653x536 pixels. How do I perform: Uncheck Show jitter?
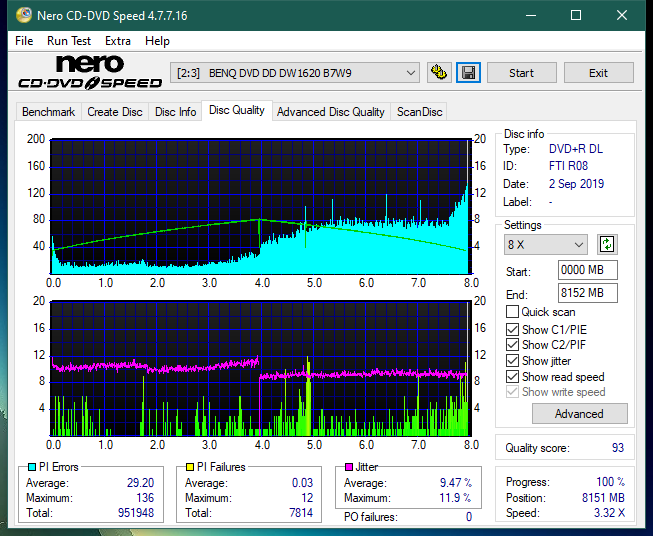pyautogui.click(x=512, y=361)
